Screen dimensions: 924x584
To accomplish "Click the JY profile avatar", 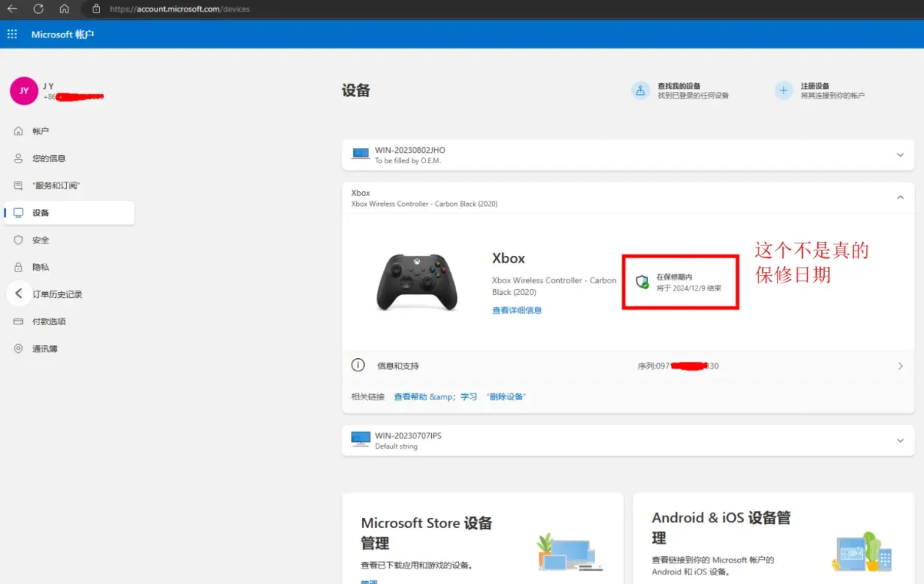I will pyautogui.click(x=24, y=91).
